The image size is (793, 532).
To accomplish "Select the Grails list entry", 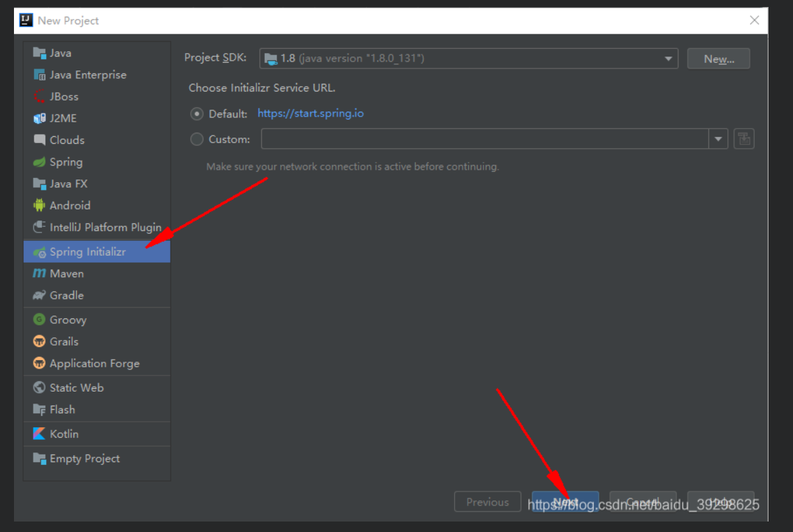I will point(97,341).
